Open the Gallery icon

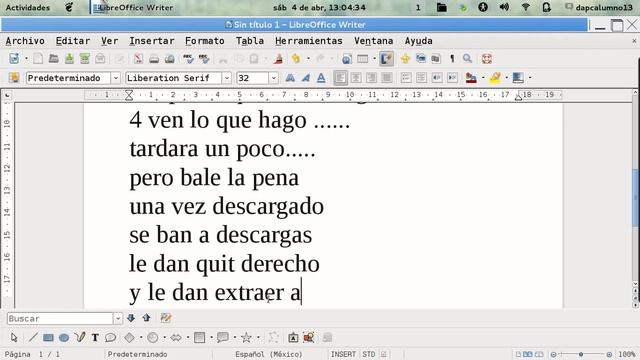pyautogui.click(x=421, y=59)
